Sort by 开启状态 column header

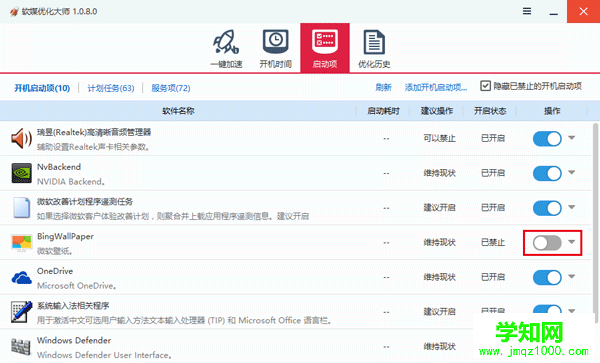point(490,111)
